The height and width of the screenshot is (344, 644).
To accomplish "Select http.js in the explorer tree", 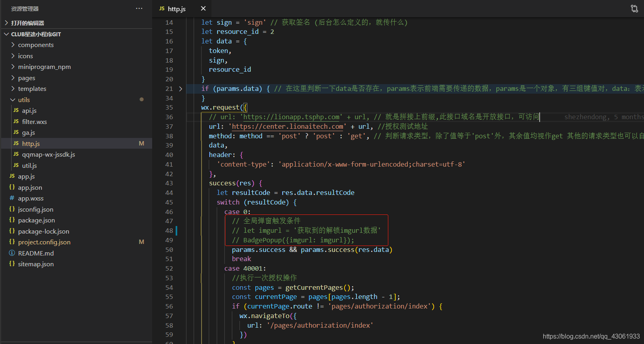I will click(76, 143).
